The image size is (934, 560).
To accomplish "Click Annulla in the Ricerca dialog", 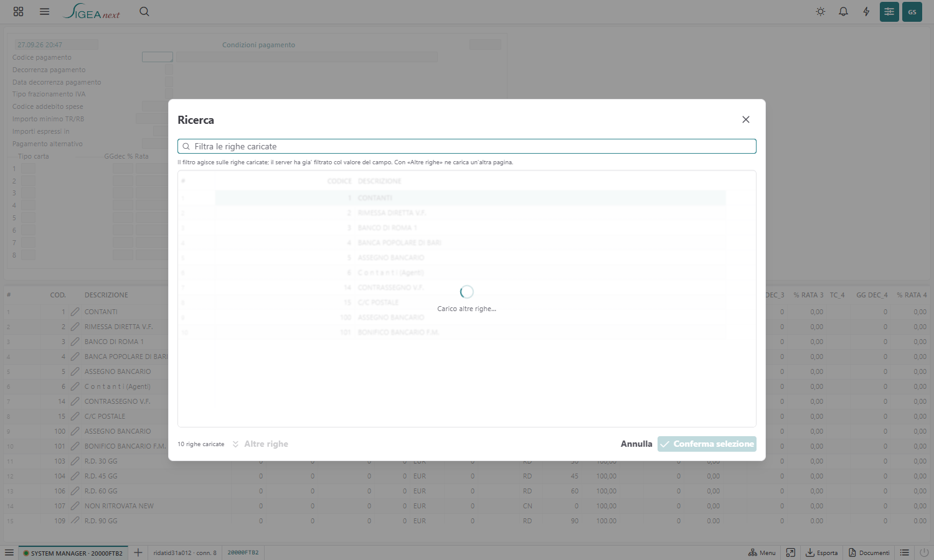I will tap(636, 444).
